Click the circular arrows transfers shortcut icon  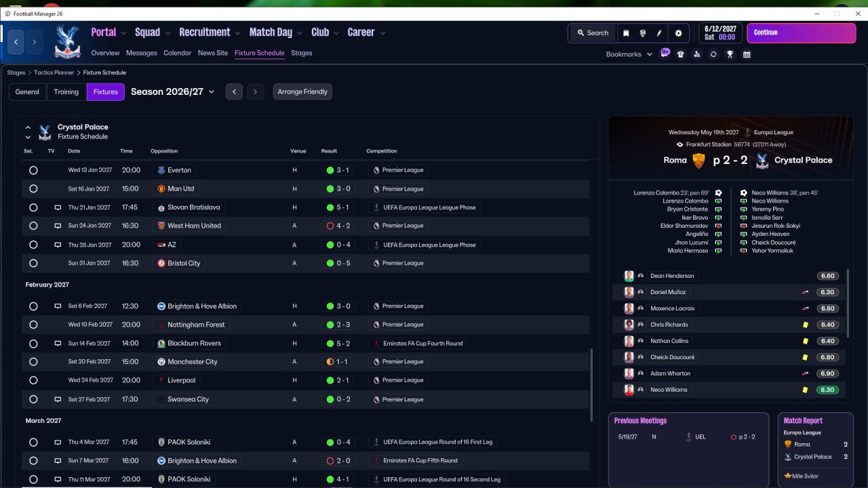point(713,54)
